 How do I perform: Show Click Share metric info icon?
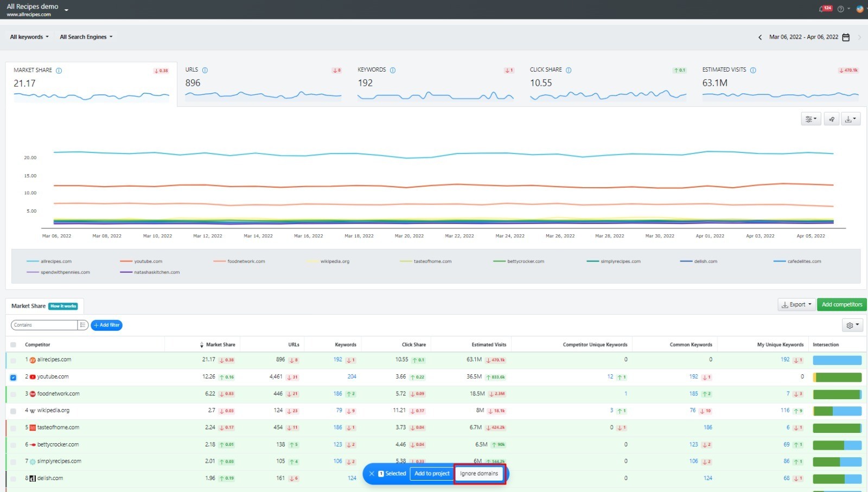click(x=569, y=70)
